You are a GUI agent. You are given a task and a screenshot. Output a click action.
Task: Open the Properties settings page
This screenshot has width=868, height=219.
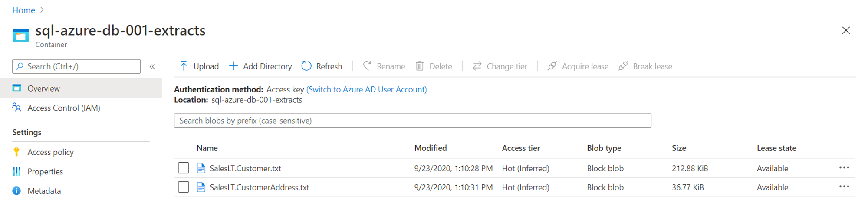pos(45,172)
